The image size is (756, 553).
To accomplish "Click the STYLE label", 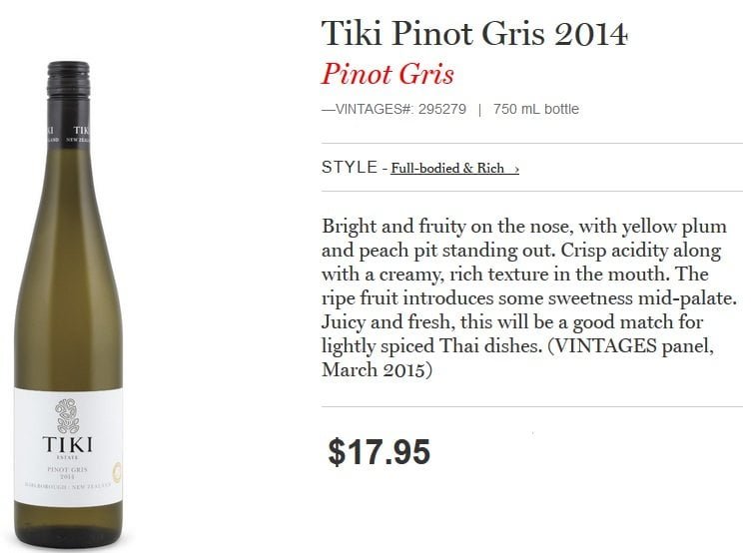I will coord(350,167).
